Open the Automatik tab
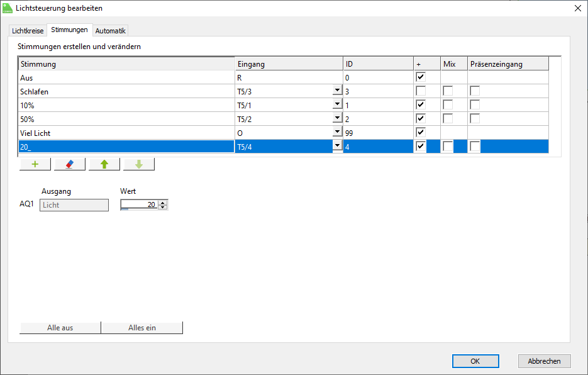The image size is (588, 375). pos(111,31)
